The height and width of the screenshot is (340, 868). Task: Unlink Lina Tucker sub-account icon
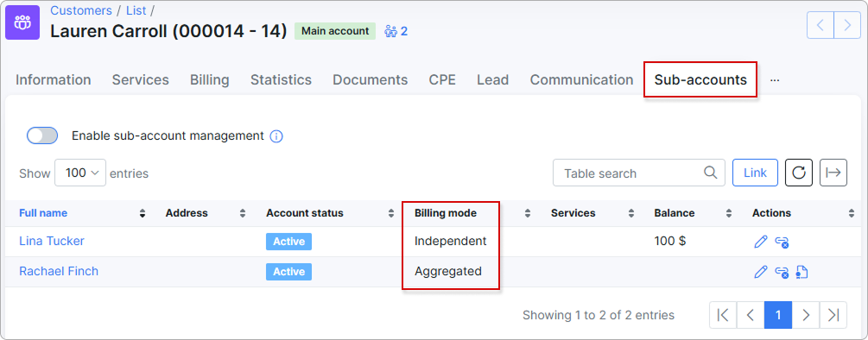click(x=782, y=242)
